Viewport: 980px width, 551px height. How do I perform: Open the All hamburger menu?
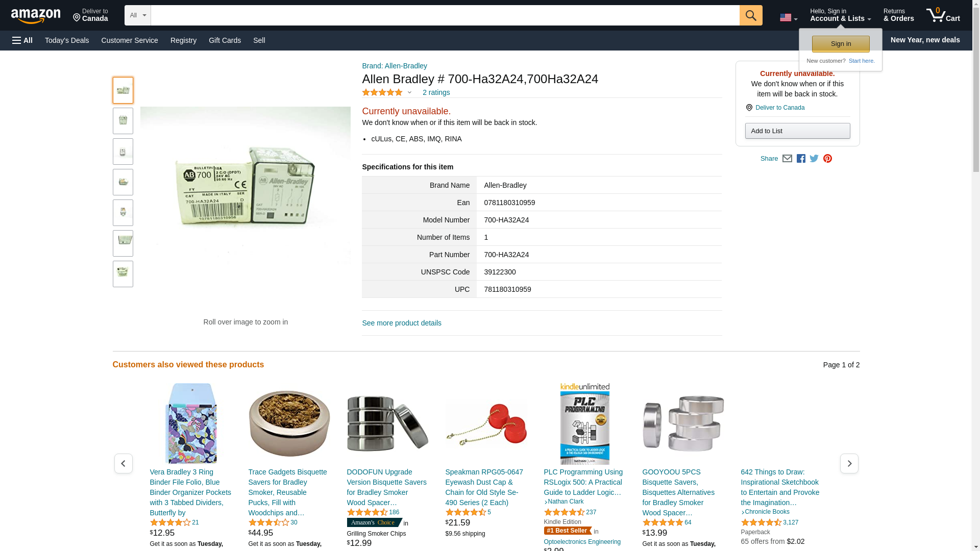[x=22, y=40]
